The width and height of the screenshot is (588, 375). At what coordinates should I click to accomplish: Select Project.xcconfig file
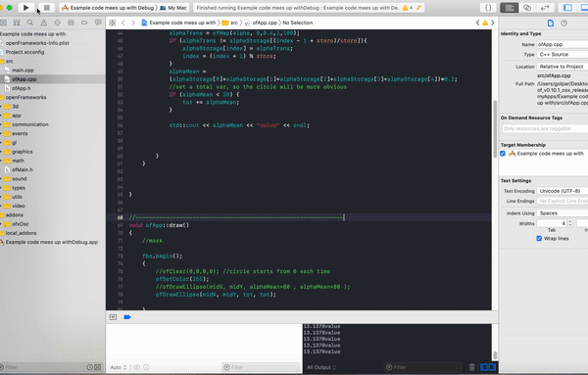coord(24,52)
